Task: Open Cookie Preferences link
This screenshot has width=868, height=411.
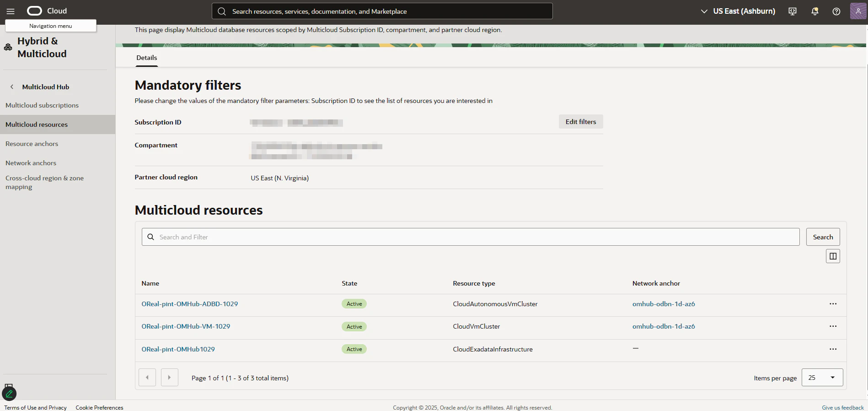Action: [x=99, y=407]
